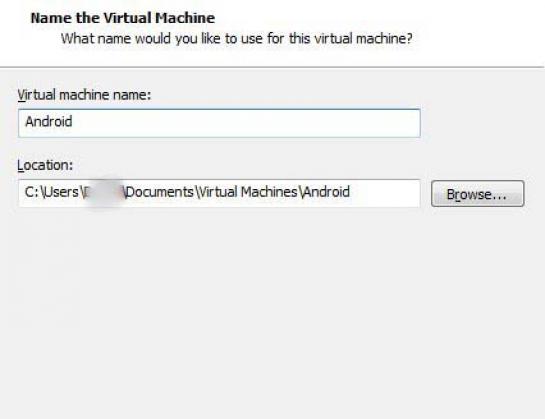The width and height of the screenshot is (545, 419).
Task: Focus the Location path field
Action: point(219,193)
